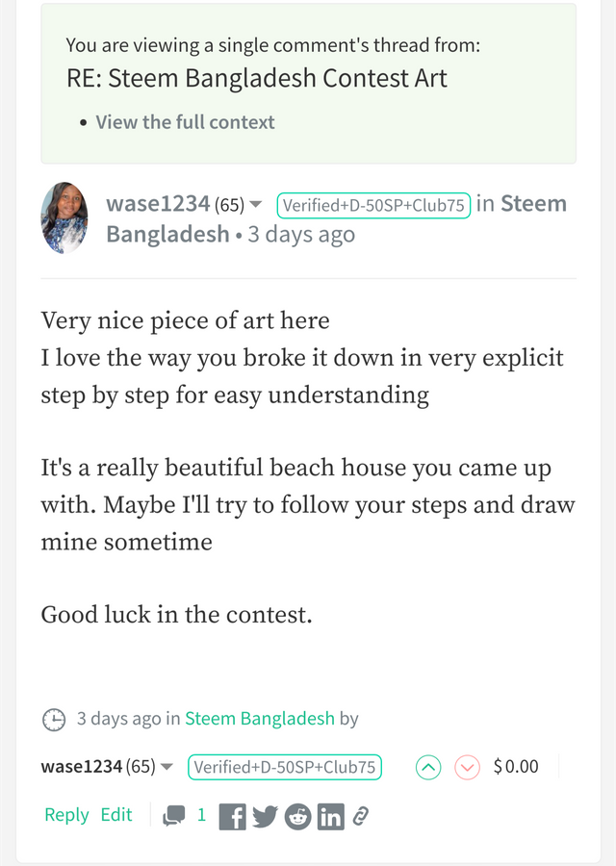616x866 pixels.
Task: Click Edit to modify the comment
Action: [x=116, y=814]
